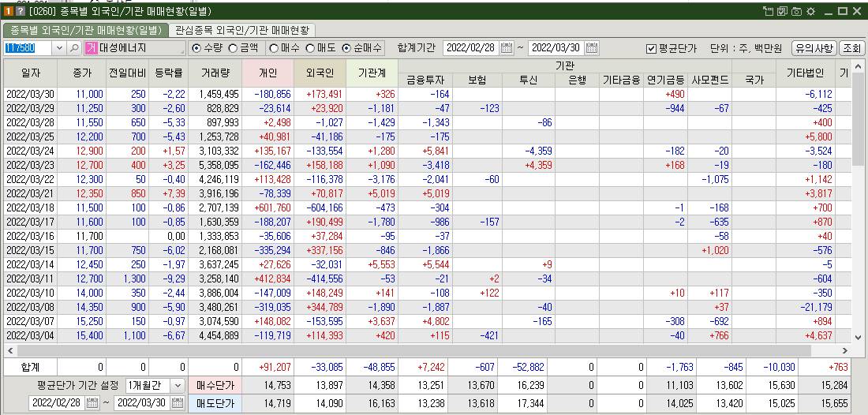Click the 2022/03/30 end date field at top
Image resolution: width=868 pixels, height=415 pixels.
[x=556, y=48]
